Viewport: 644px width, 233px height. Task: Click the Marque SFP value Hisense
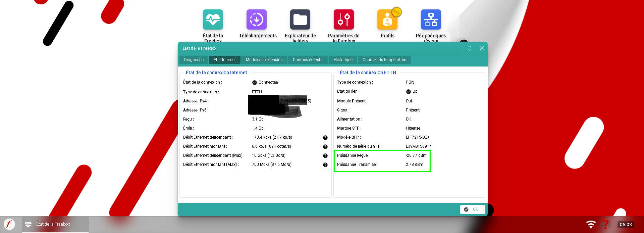point(413,128)
